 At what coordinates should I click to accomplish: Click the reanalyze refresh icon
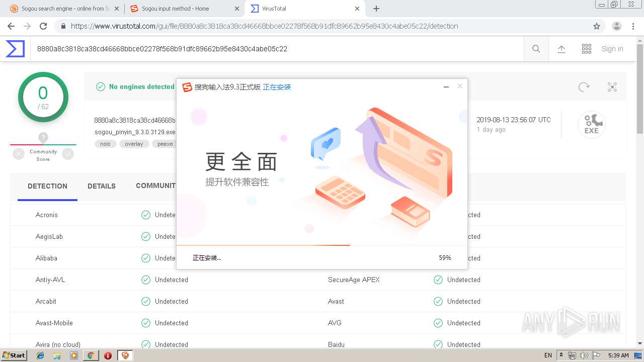point(584,87)
